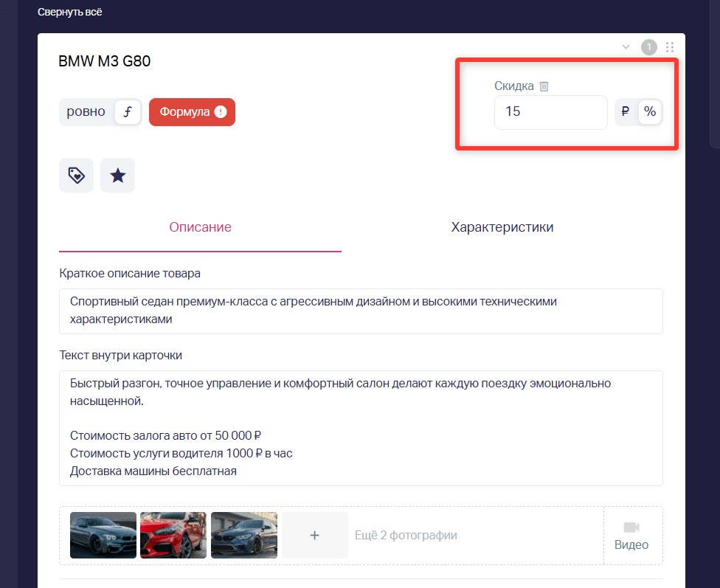Click the "Скидка" label text
The image size is (720, 588).
pos(514,86)
